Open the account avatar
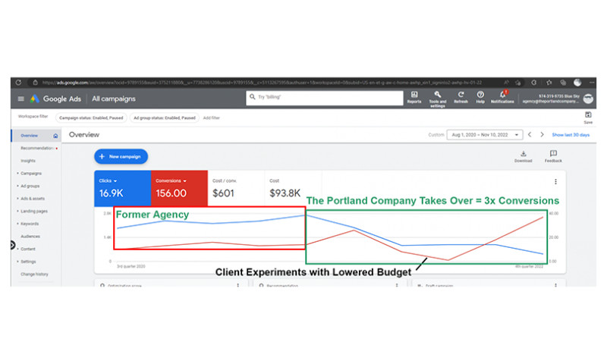Screen dimensions: 607x364 tap(588, 99)
